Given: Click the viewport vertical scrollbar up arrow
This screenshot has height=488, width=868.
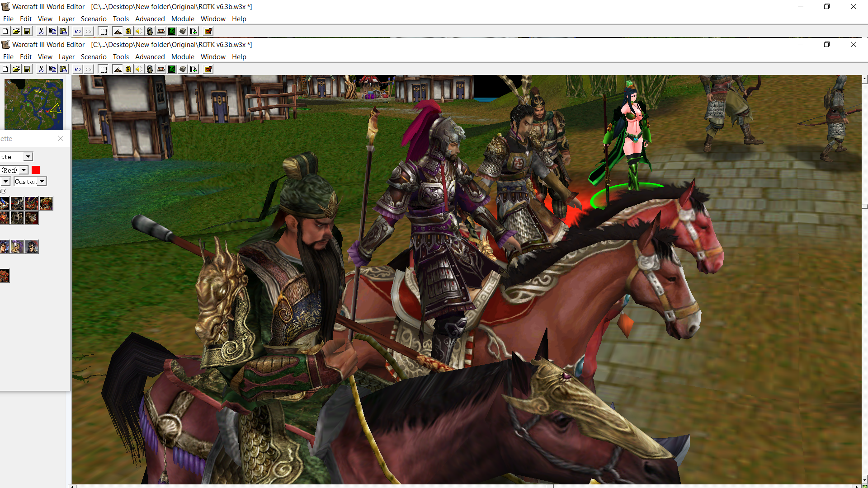Looking at the screenshot, I should [864, 79].
